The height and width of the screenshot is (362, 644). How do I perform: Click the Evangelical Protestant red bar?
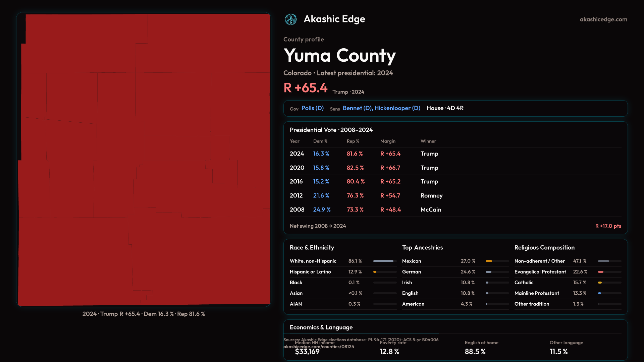coord(601,272)
